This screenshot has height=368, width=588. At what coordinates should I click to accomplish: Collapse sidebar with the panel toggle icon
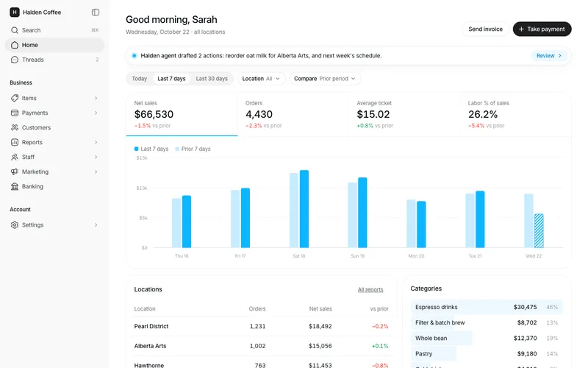[96, 13]
